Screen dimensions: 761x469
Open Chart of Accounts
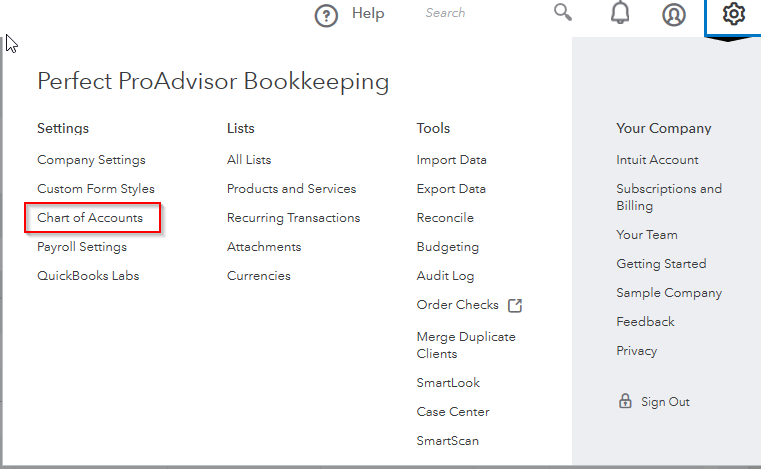[x=90, y=218]
